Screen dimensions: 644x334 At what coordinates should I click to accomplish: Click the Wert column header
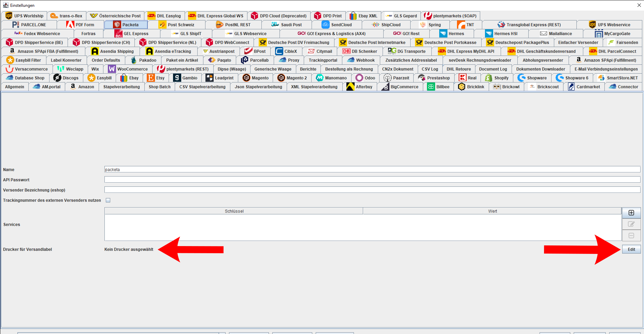(492, 211)
